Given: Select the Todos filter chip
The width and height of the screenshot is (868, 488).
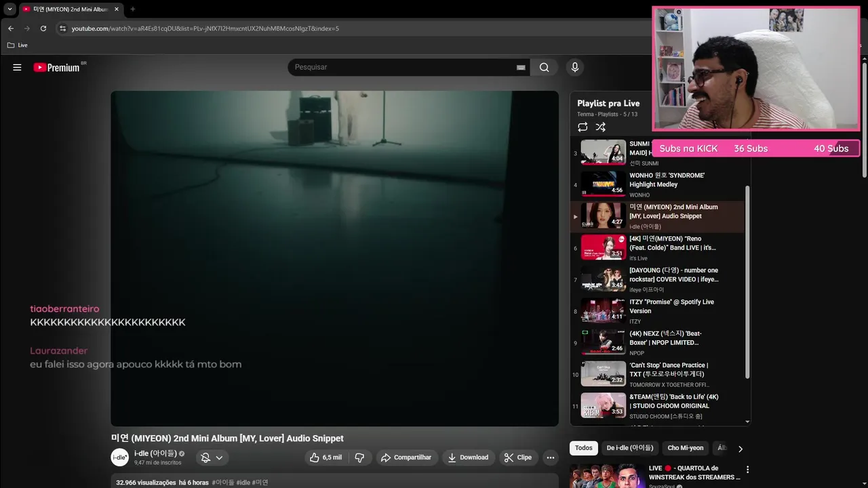Looking at the screenshot, I should click(583, 448).
